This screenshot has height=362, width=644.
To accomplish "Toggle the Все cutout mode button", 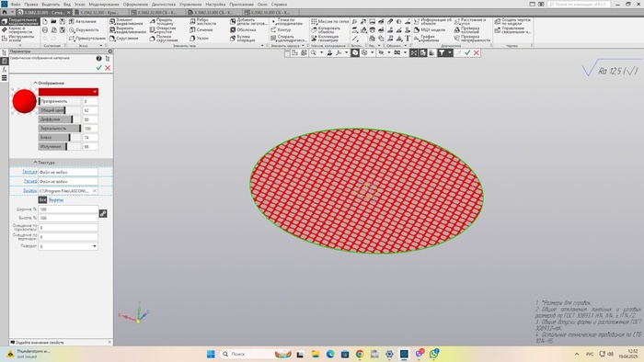I will tap(42, 200).
